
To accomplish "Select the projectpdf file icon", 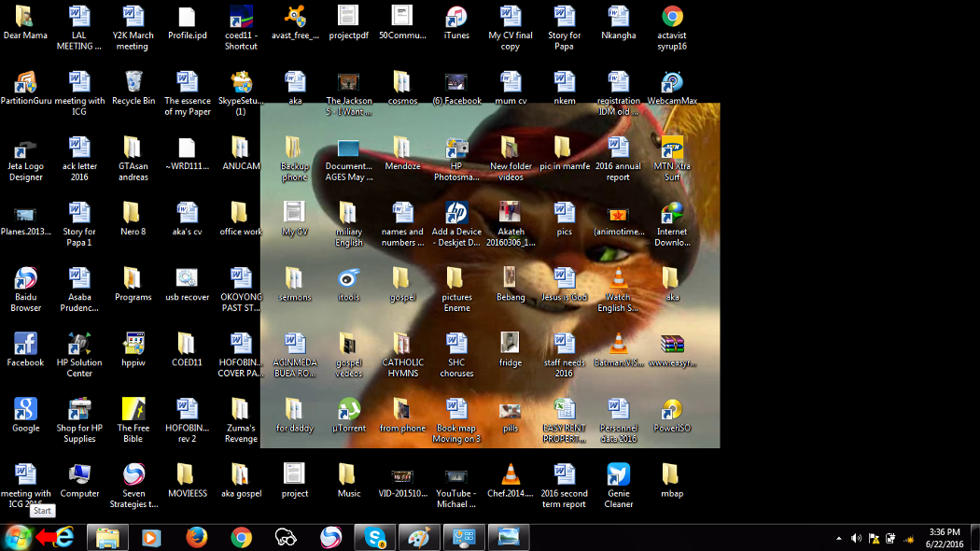I will coord(349,23).
